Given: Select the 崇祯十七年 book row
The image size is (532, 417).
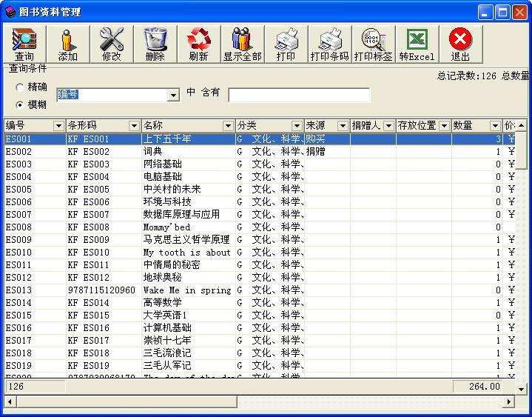Looking at the screenshot, I should click(260, 340).
